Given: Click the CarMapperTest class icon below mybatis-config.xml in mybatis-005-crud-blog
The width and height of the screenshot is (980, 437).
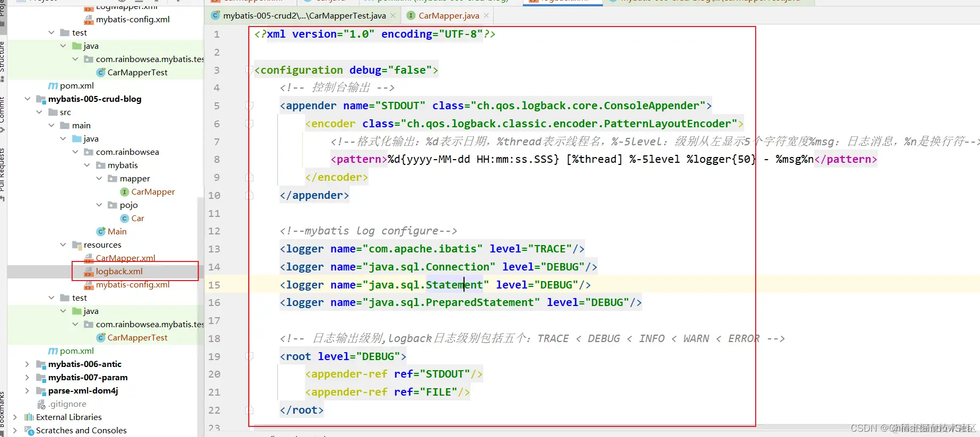Looking at the screenshot, I should (x=101, y=338).
